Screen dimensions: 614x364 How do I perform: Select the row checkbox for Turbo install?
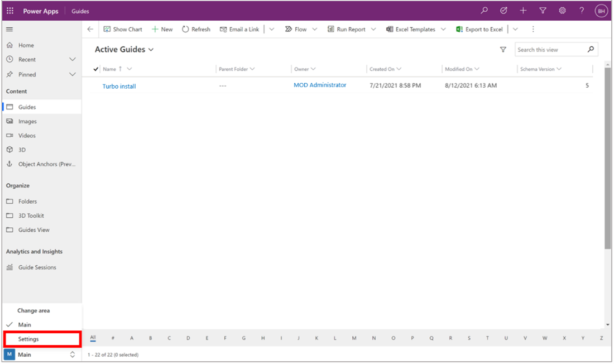[95, 85]
